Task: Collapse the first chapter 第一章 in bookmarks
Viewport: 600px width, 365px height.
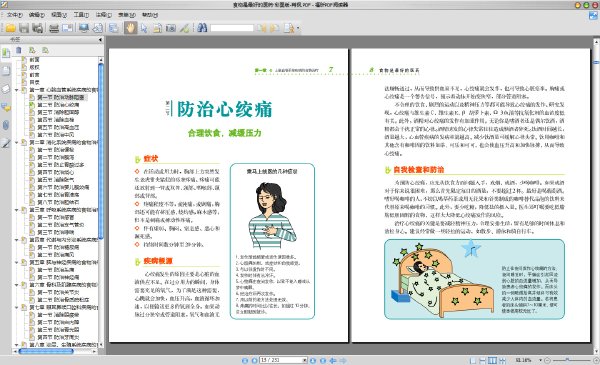Action: (16, 90)
